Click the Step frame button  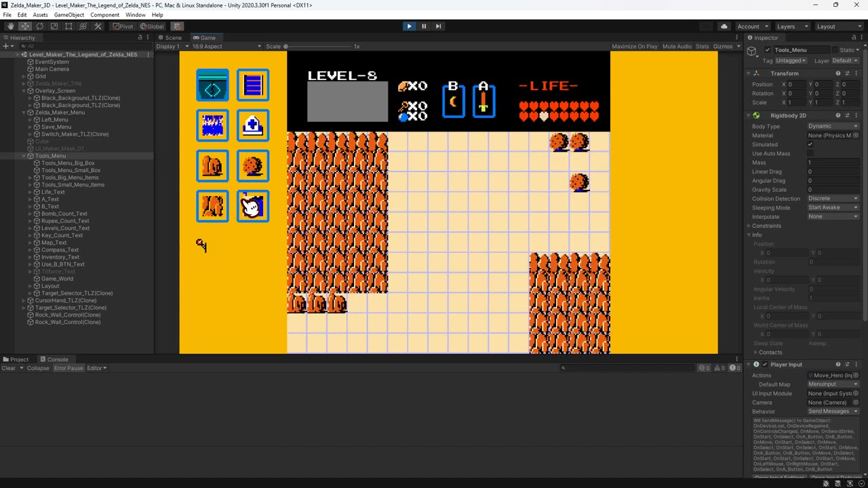(438, 26)
